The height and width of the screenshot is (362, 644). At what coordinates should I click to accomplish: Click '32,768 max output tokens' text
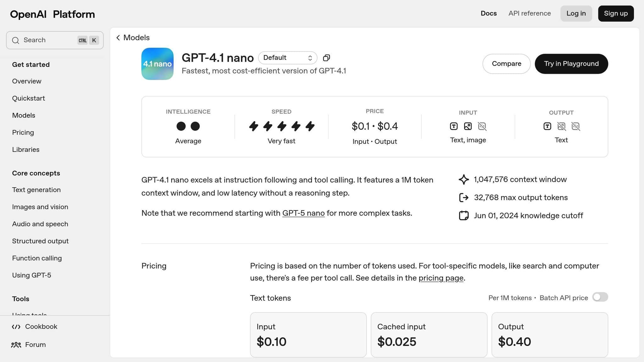[521, 198]
